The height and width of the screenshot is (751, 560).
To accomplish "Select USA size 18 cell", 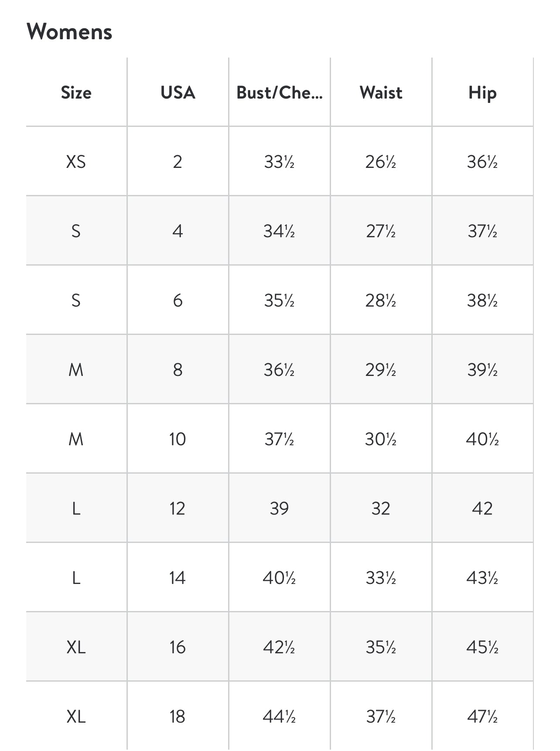I will click(x=178, y=717).
